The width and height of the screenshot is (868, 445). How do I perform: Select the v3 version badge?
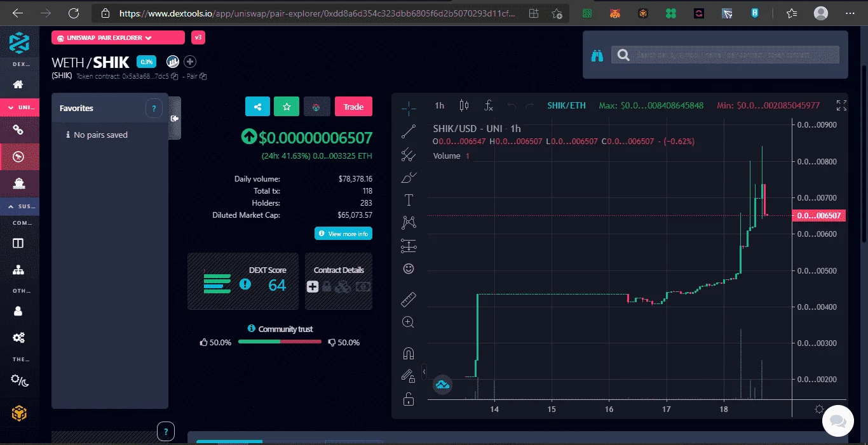pos(198,38)
